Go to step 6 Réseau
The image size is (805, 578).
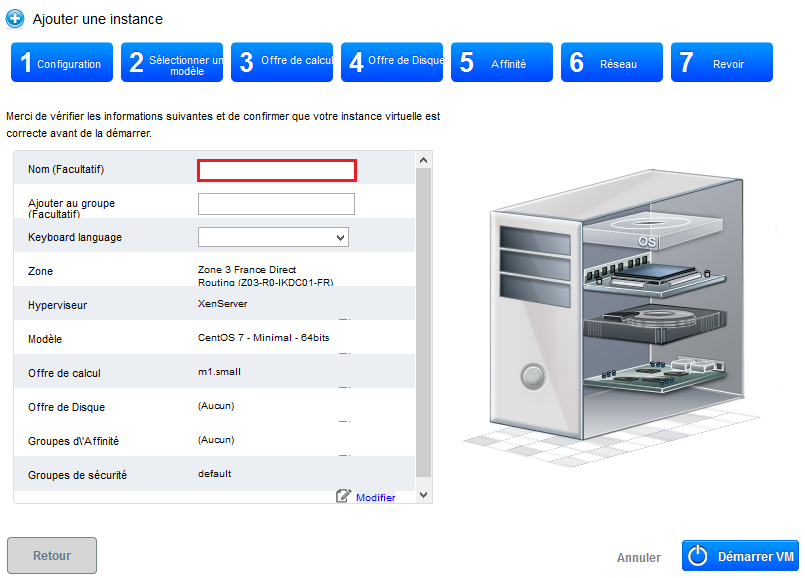coord(612,63)
